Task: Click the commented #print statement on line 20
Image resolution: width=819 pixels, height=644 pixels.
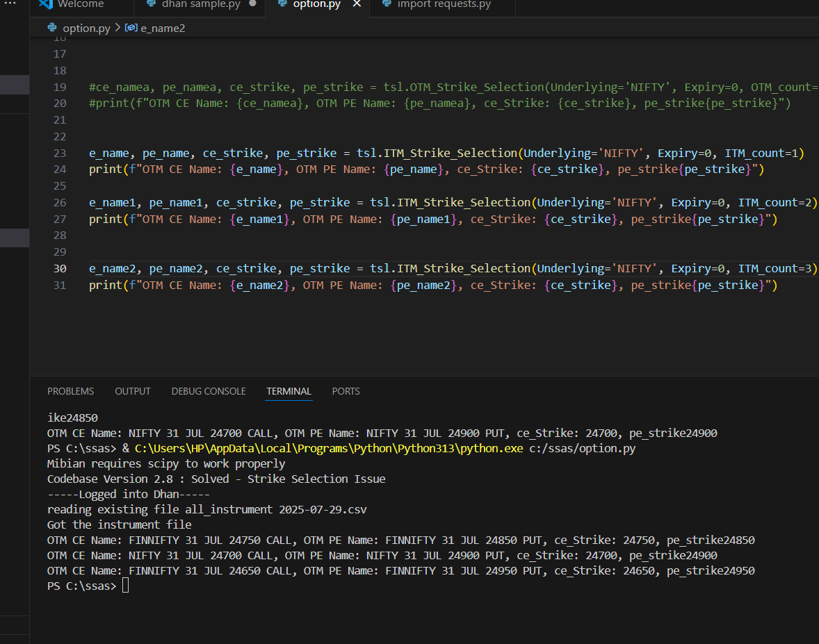Action: [x=440, y=104]
